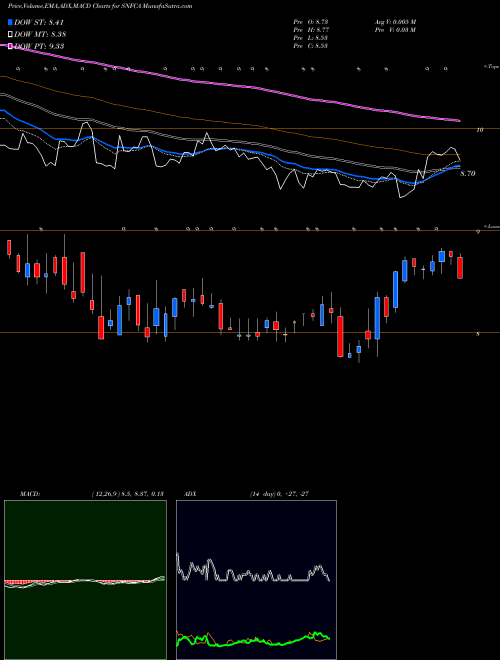Click the long red candle just below 8
Viewport: 500px width, 660px height.
click(x=340, y=336)
